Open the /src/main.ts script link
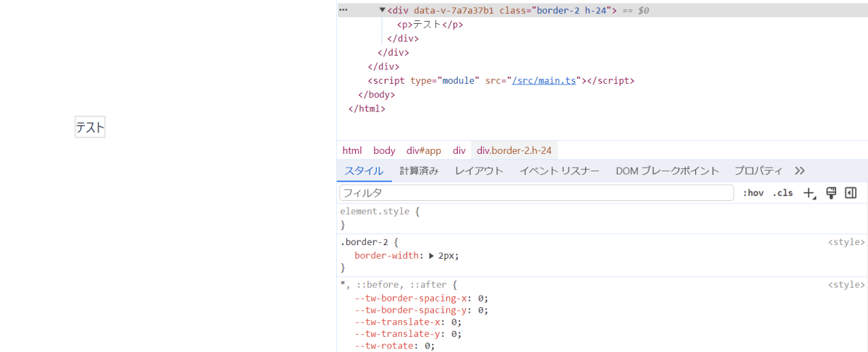Viewport: 868px width, 352px height. (543, 80)
